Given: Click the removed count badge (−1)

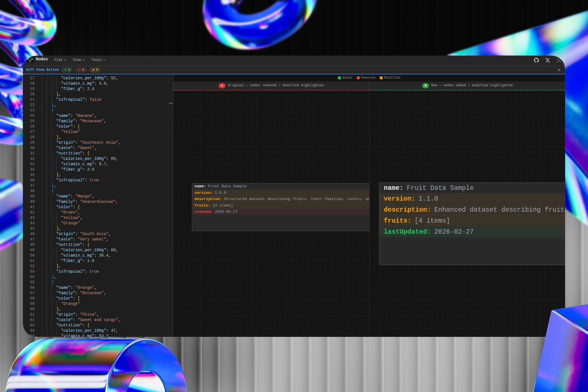Looking at the screenshot, I should [81, 70].
